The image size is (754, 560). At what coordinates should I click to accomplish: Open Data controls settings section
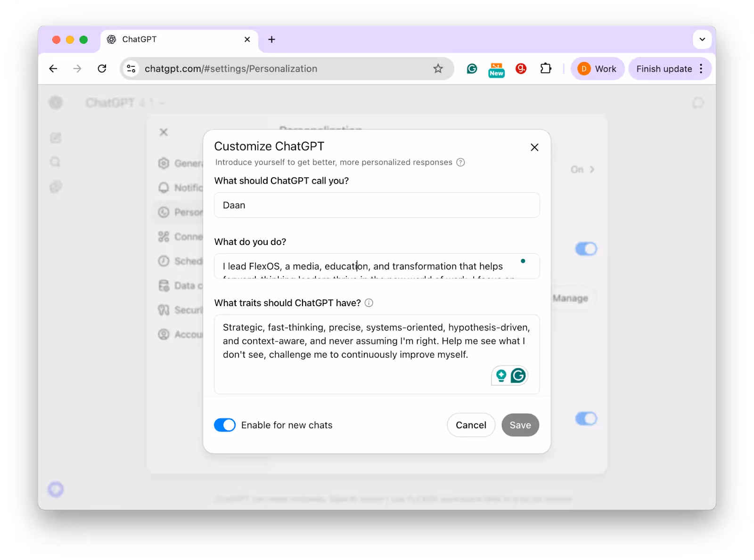coord(181,285)
